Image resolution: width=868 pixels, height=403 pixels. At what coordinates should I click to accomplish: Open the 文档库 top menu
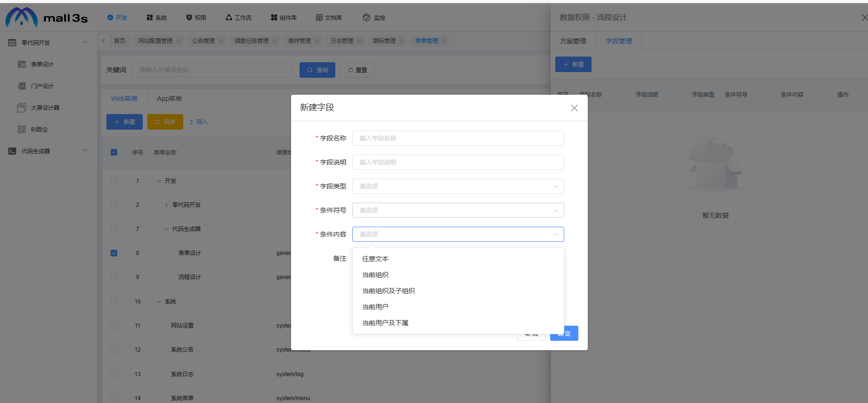[x=329, y=17]
